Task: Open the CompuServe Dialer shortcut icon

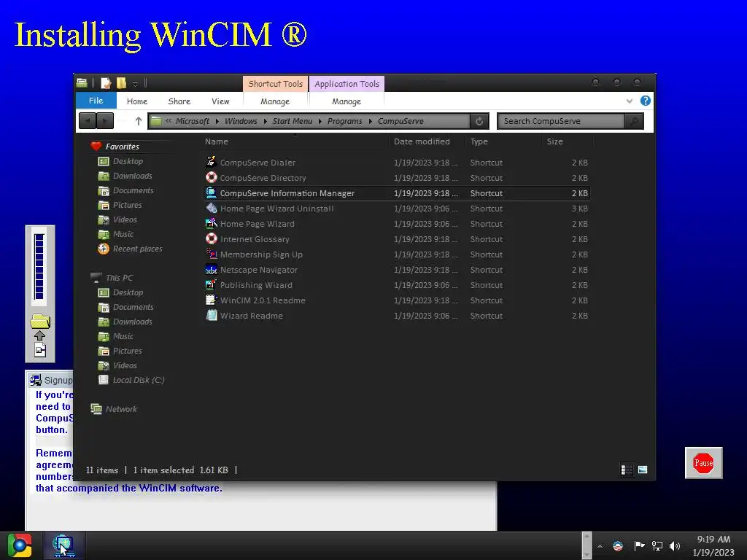Action: [211, 162]
